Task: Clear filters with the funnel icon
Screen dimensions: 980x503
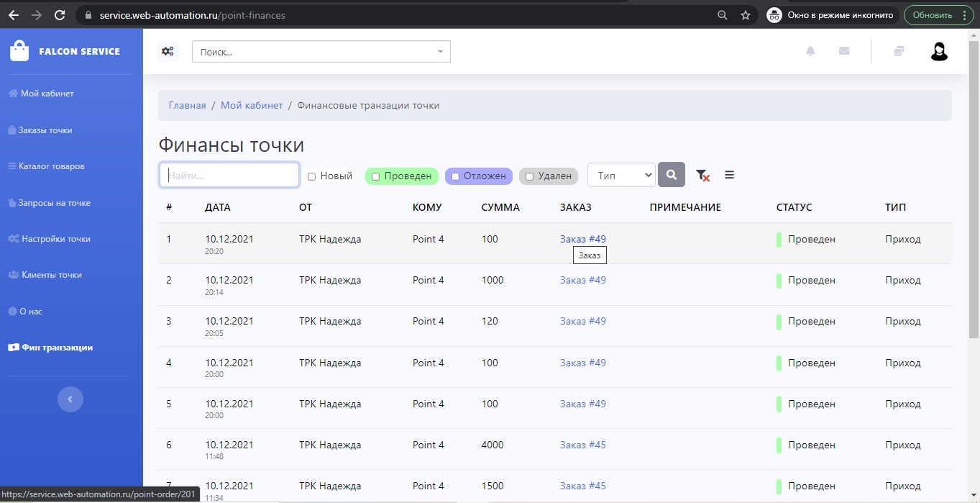Action: point(702,175)
